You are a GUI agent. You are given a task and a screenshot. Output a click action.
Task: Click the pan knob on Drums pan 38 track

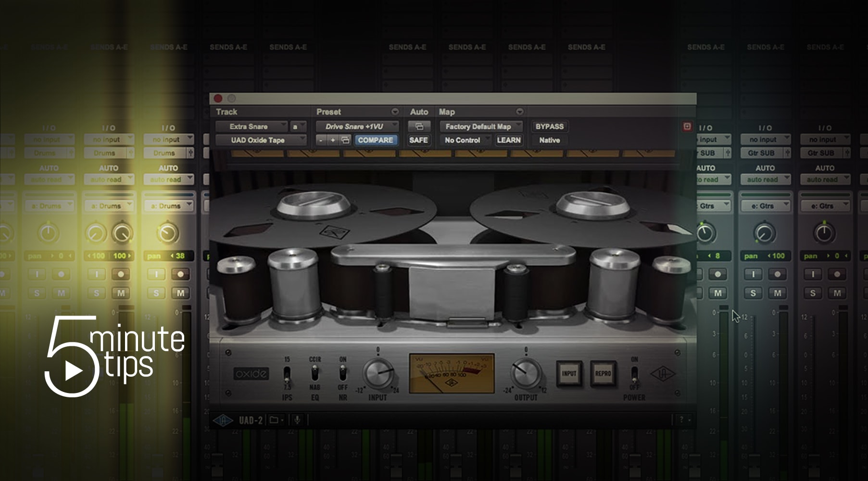click(x=168, y=233)
